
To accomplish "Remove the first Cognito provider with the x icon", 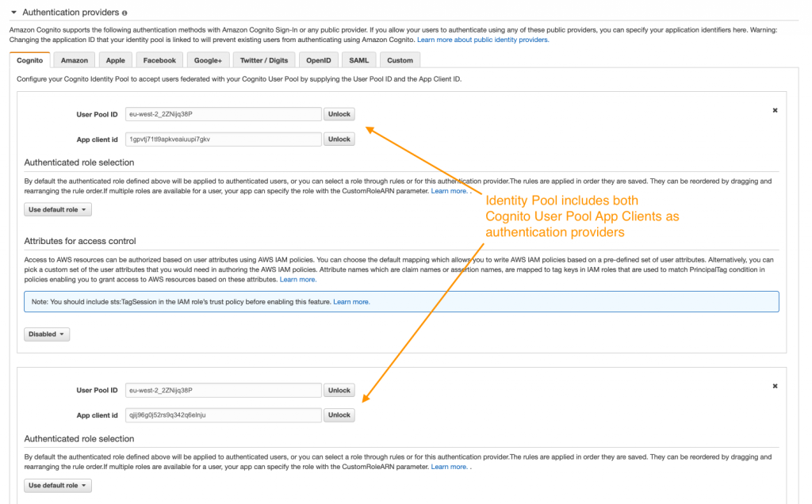I will [776, 110].
